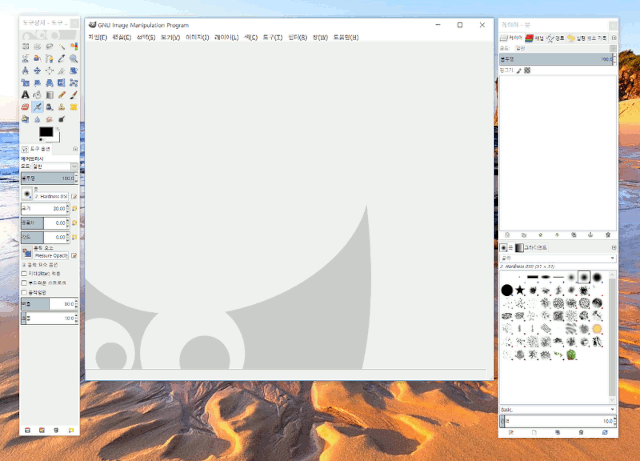Select the Zoom magnifier tool
The width and height of the screenshot is (640, 461).
(73, 58)
